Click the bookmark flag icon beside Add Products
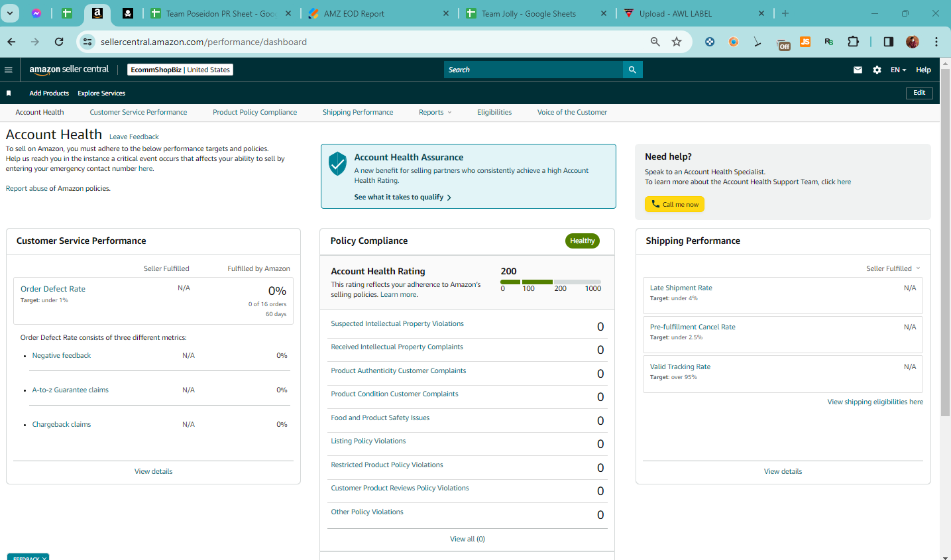 tap(9, 93)
